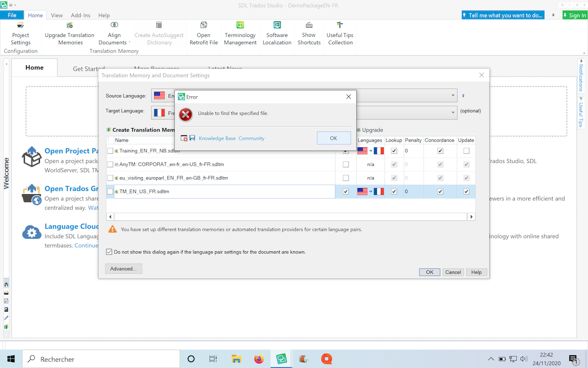The height and width of the screenshot is (368, 588).
Task: Click the save icon in Error dialog
Action: 192,138
